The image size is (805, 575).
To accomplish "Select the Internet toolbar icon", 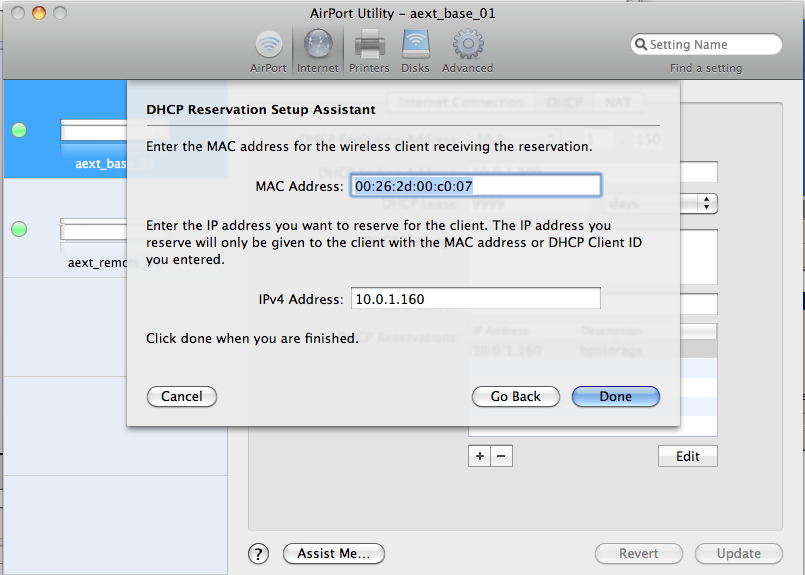I will (x=317, y=51).
